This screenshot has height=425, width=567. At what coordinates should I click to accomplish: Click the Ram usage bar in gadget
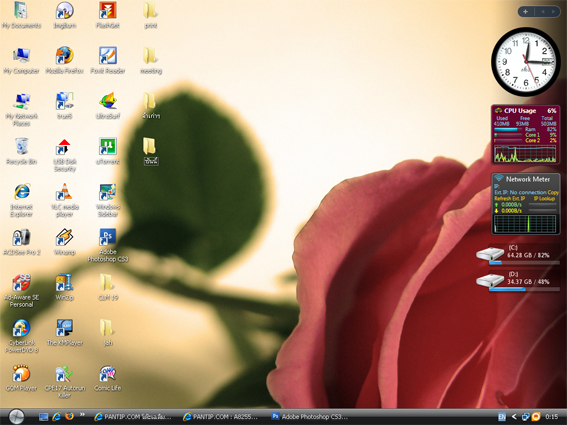(508, 129)
